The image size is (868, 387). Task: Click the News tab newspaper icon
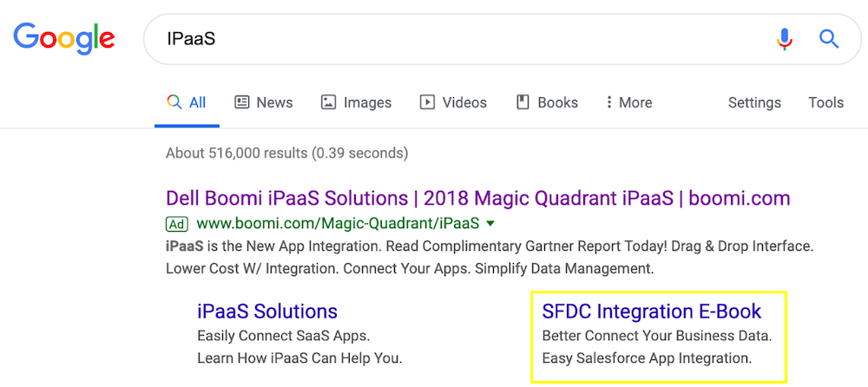point(242,102)
